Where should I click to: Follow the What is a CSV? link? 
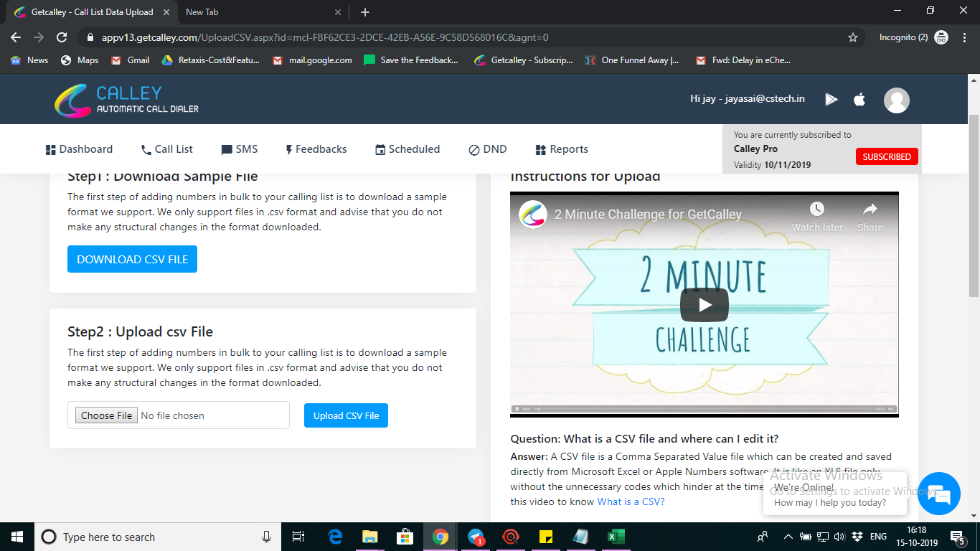pyautogui.click(x=631, y=501)
